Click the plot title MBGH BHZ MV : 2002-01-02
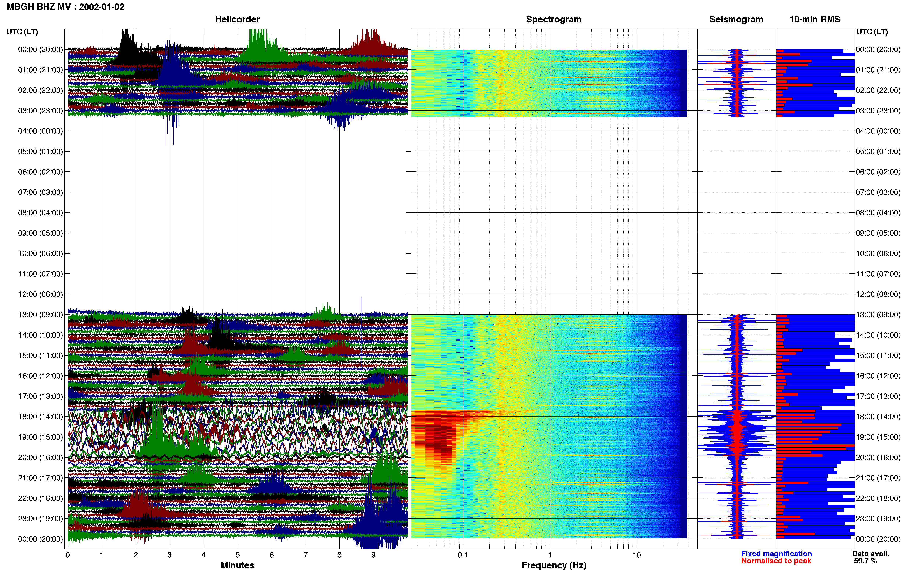The width and height of the screenshot is (924, 578). [65, 7]
